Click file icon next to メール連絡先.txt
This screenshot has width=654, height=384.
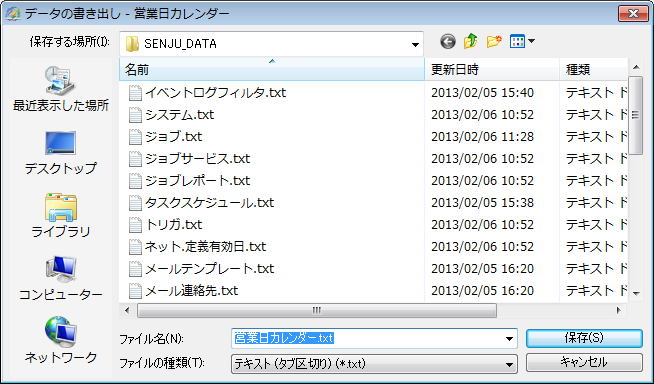click(135, 291)
